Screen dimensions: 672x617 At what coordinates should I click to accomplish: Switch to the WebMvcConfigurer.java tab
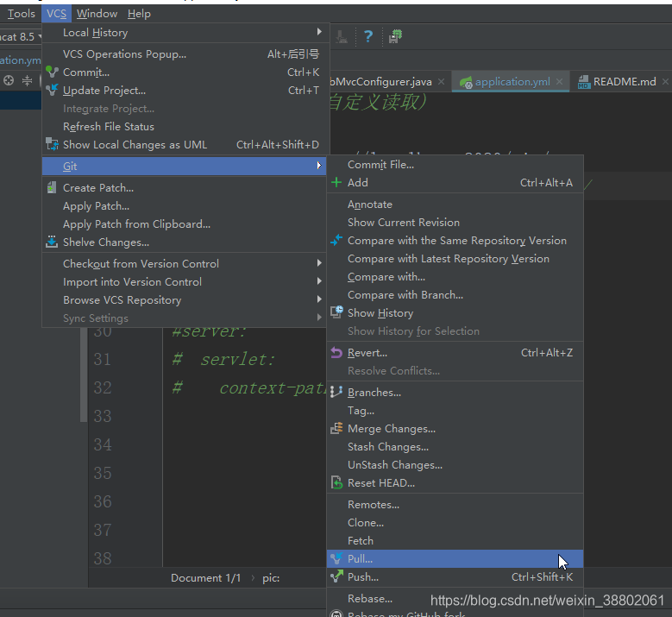pyautogui.click(x=380, y=81)
